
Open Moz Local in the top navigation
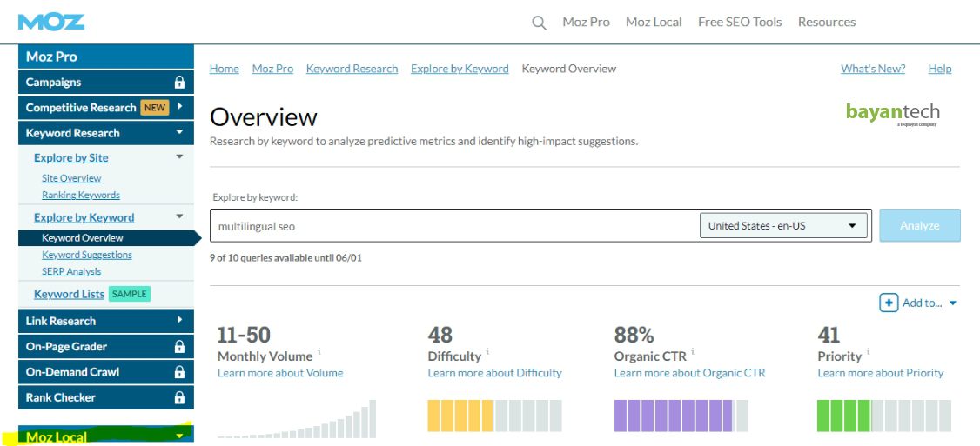click(654, 22)
